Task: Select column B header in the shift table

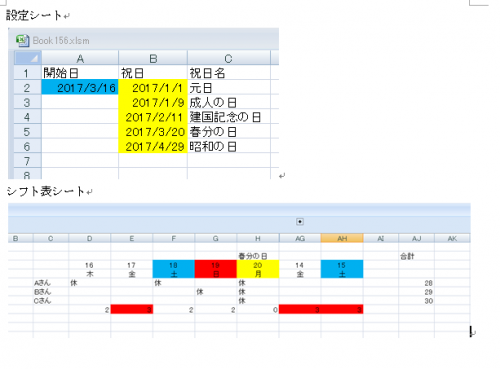Action: [x=20, y=238]
